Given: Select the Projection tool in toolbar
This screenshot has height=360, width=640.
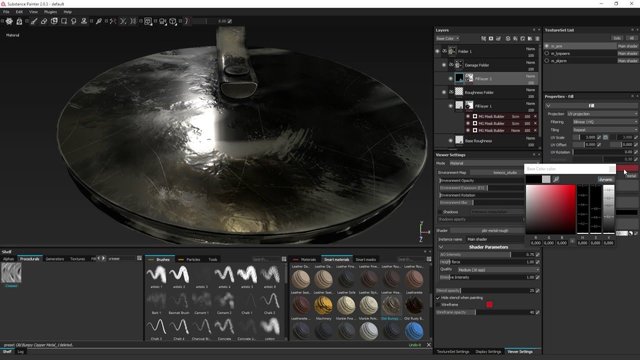Looking at the screenshot, I should (x=54, y=21).
